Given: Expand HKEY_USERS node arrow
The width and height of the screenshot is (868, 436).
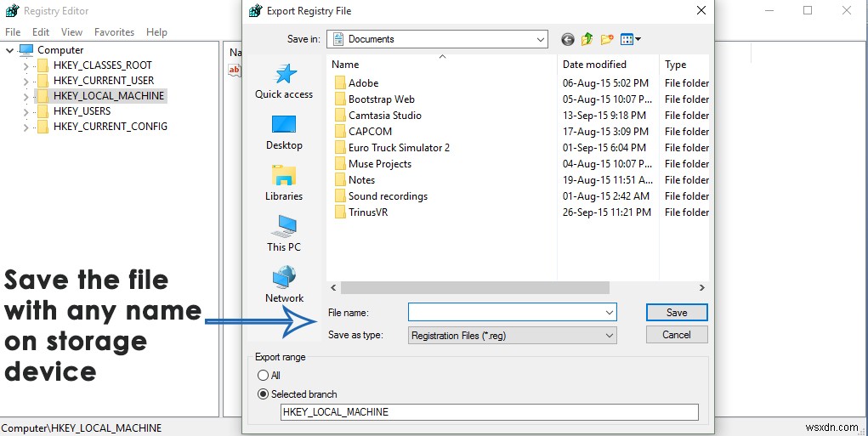Looking at the screenshot, I should 26,112.
